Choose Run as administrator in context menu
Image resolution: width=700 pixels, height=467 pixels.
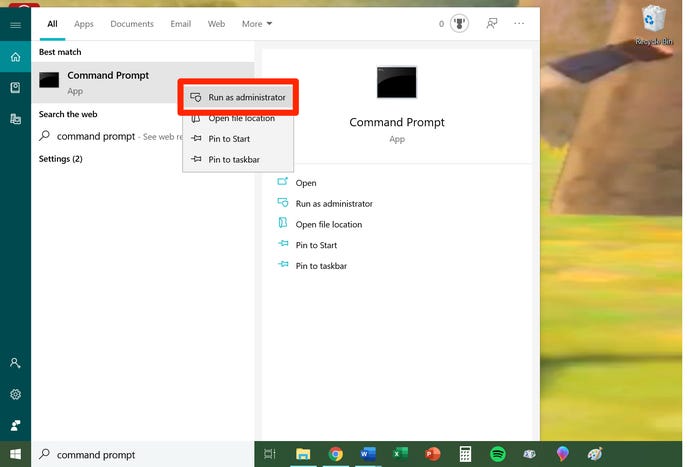click(x=246, y=97)
